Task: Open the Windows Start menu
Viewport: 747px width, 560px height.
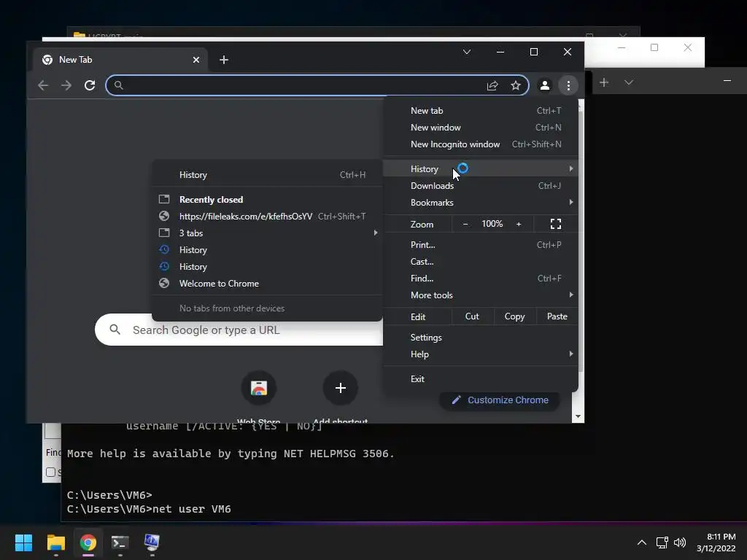Action: click(23, 542)
